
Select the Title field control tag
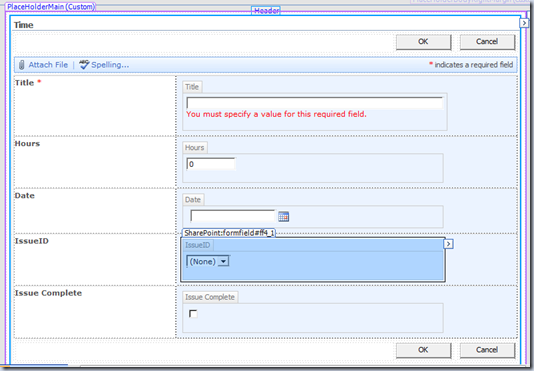(192, 87)
